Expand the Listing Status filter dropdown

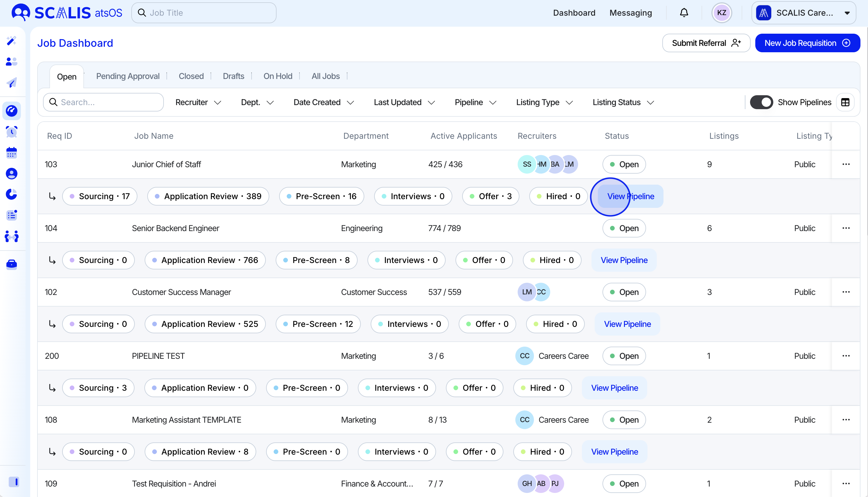(623, 102)
